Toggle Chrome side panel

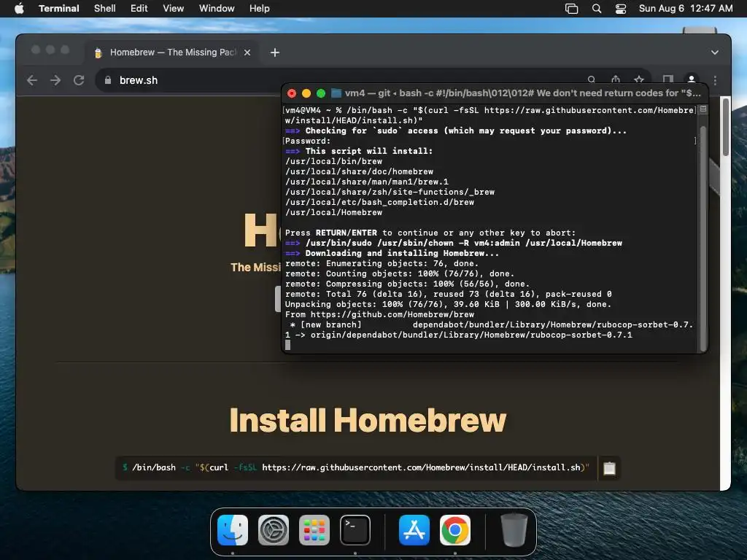click(668, 79)
